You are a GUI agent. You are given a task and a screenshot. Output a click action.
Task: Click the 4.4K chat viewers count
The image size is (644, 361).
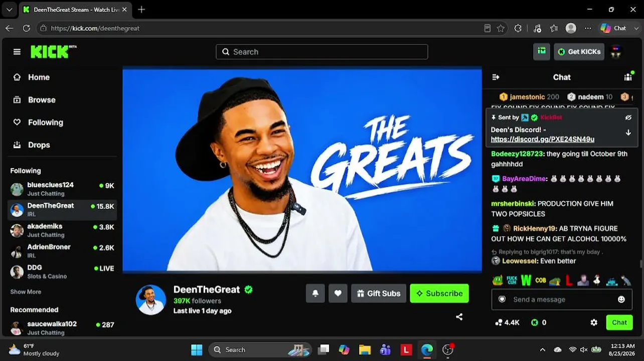click(507, 322)
